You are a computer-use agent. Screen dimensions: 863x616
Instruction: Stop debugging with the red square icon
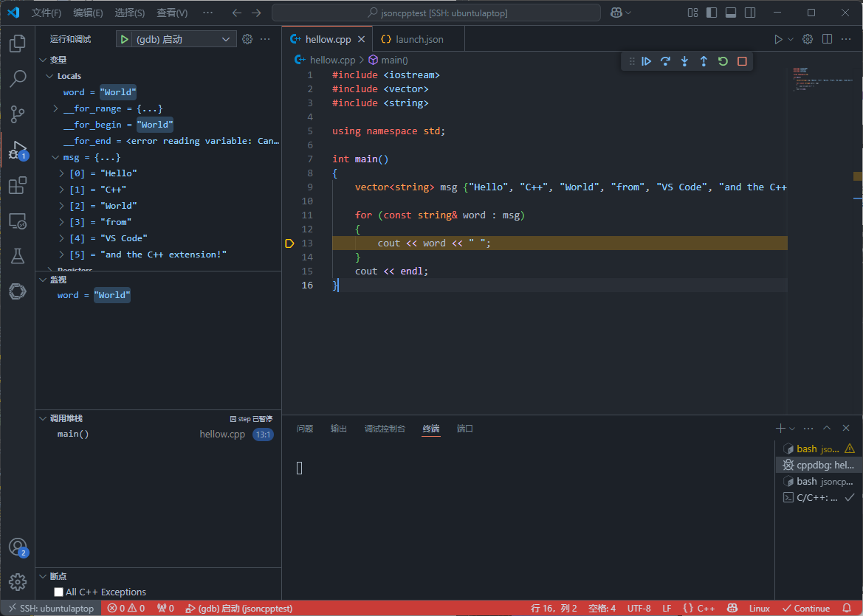[741, 61]
